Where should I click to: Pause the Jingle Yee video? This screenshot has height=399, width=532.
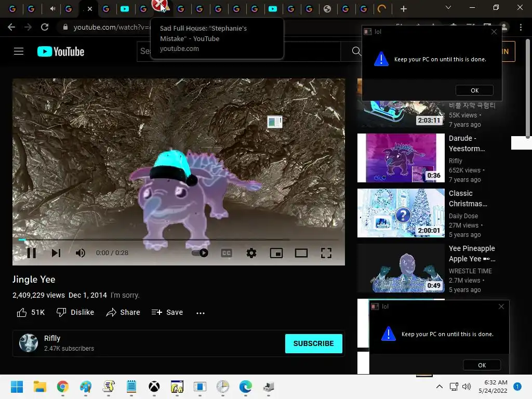tap(32, 253)
